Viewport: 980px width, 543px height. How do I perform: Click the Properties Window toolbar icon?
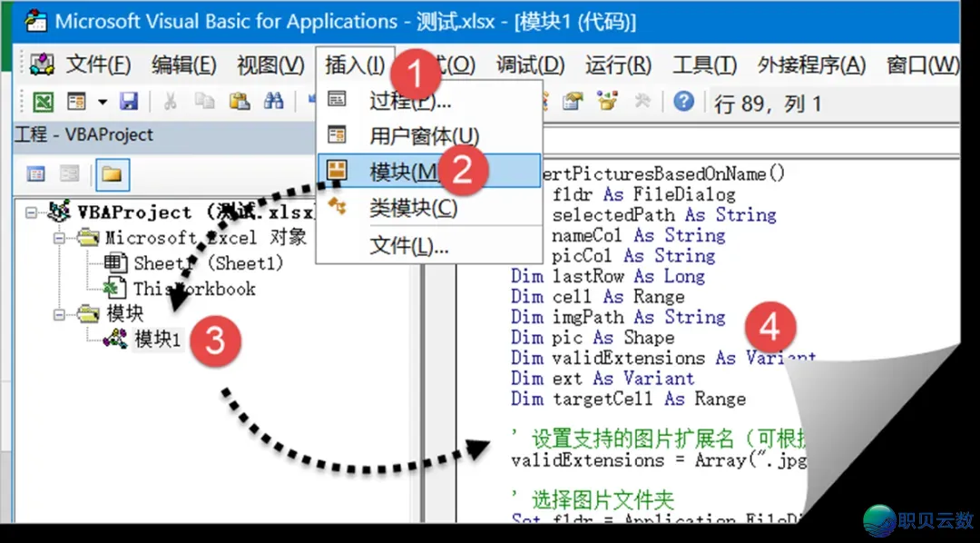[572, 102]
